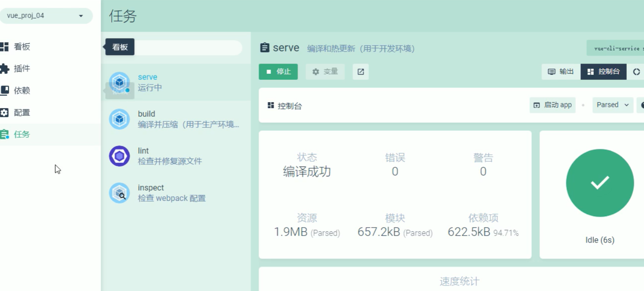
Task: Click the Idle (6s) status text
Action: point(600,240)
